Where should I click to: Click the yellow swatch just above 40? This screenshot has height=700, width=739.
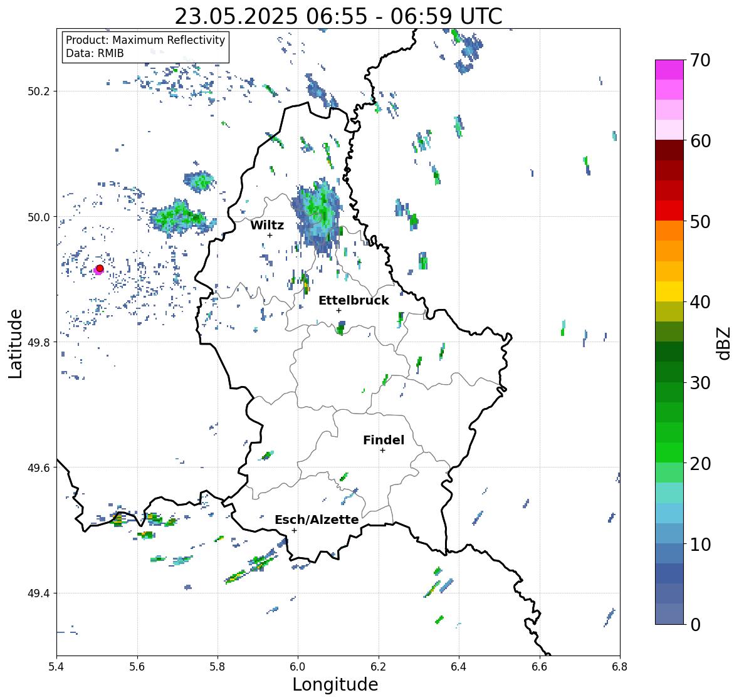[x=669, y=291]
